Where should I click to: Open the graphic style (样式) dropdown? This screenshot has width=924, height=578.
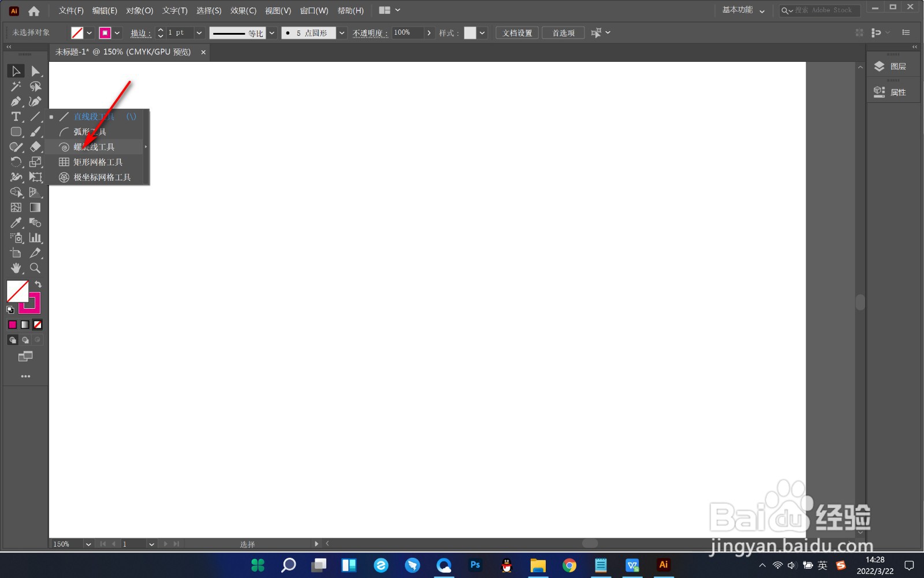482,33
